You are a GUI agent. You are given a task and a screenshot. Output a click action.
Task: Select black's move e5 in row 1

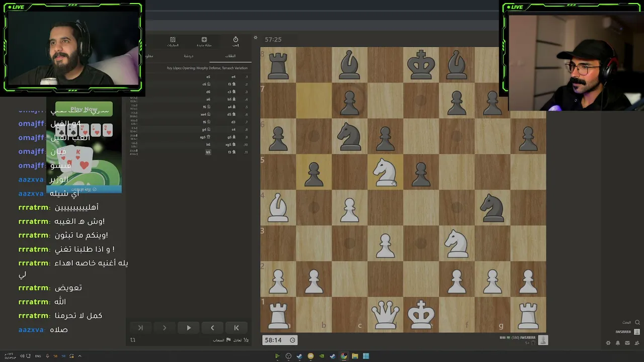pyautogui.click(x=208, y=77)
